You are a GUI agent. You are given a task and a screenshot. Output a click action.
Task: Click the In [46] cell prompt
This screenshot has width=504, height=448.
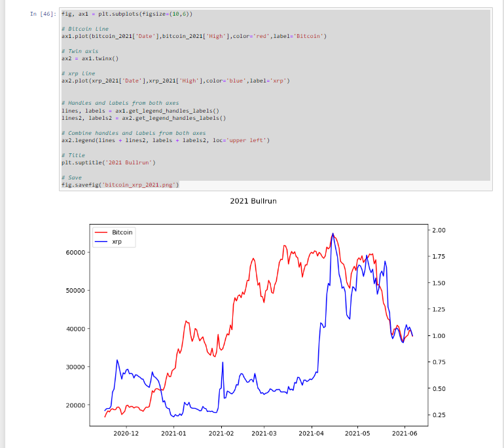click(x=43, y=14)
